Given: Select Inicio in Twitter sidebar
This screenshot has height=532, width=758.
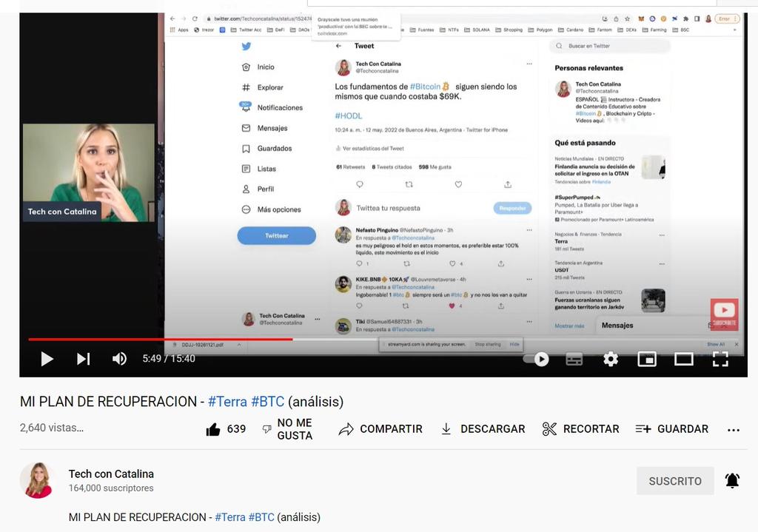Looking at the screenshot, I should click(258, 67).
